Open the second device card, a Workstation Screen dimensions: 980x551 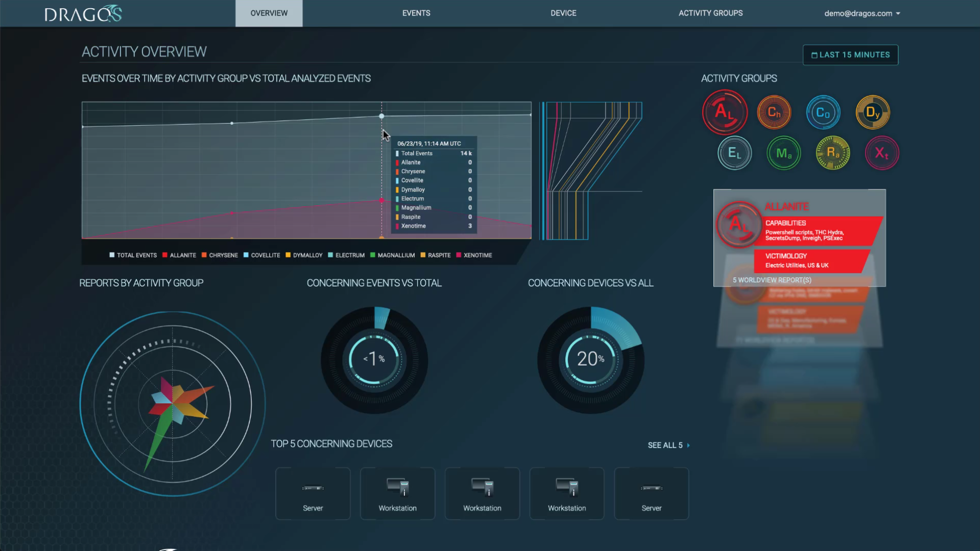coord(397,493)
